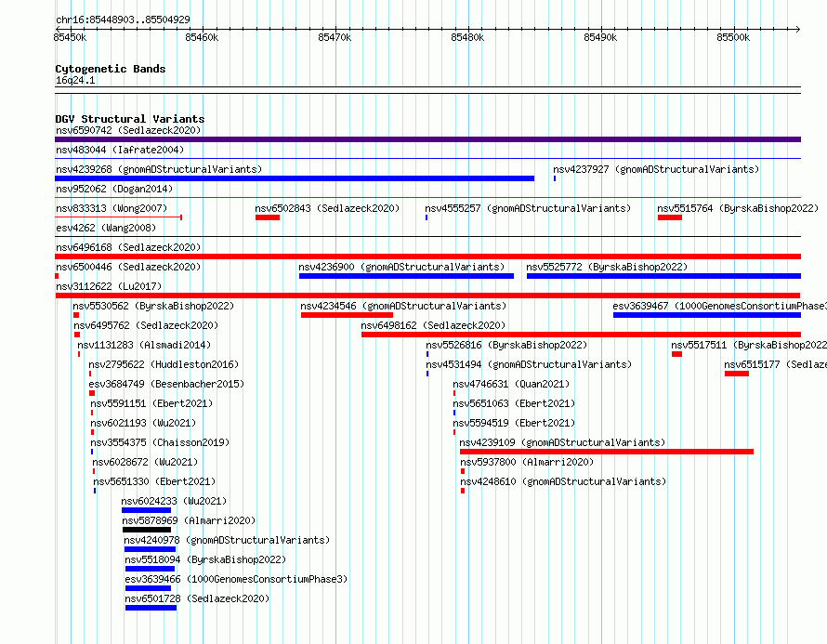The height and width of the screenshot is (644, 827).
Task: Click DGV Structural Variants track title
Action: coord(130,119)
